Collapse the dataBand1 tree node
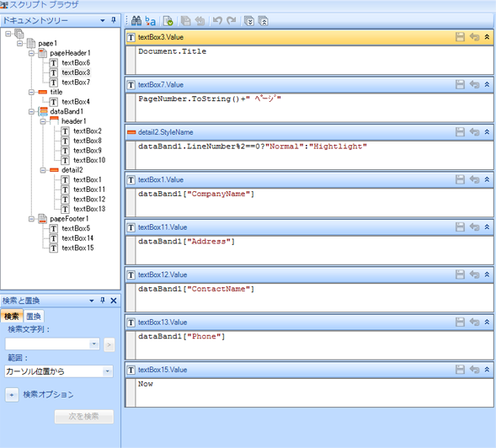496x448 pixels. pos(31,111)
